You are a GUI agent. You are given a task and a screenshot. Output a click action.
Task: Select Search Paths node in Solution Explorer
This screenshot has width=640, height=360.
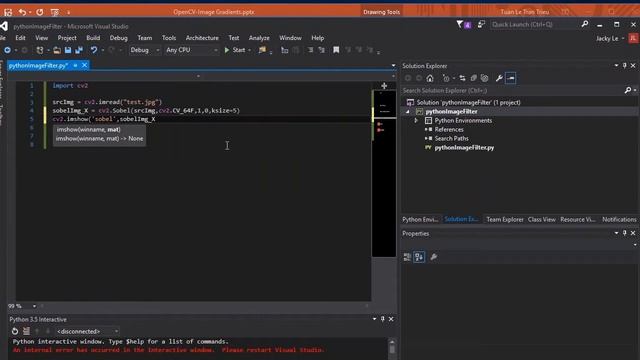tap(451, 138)
